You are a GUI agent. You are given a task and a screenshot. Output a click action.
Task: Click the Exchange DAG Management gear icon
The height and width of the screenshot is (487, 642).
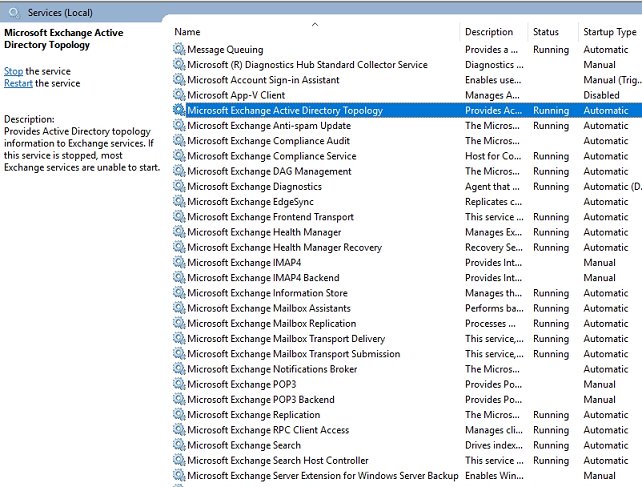click(179, 171)
